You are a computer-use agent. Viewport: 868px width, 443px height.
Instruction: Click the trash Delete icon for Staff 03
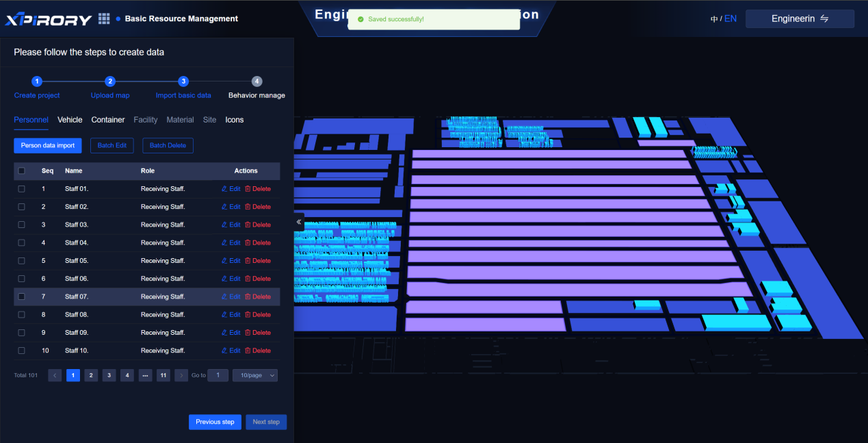pyautogui.click(x=248, y=225)
